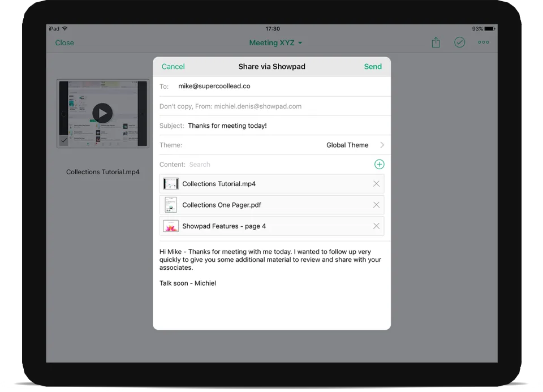The width and height of the screenshot is (543, 392).
Task: Remove Showpad Features - page 4 item
Action: click(x=376, y=226)
